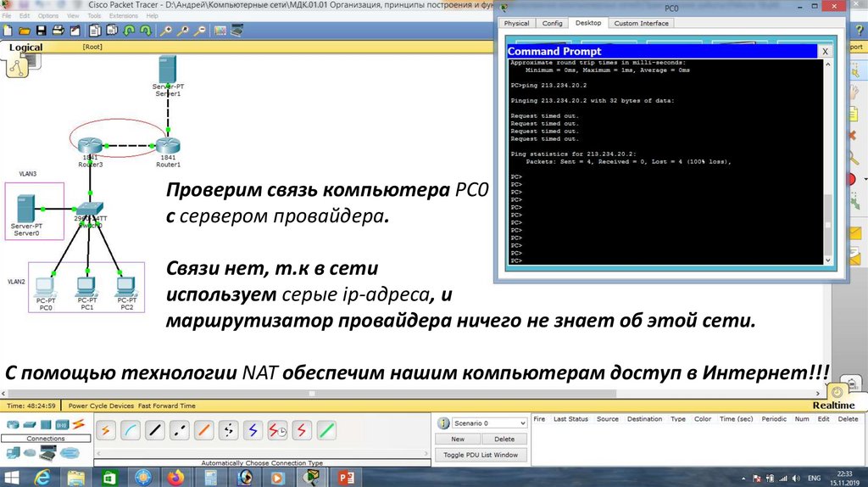Open the Windows Start button
This screenshot has width=868, height=487.
tap(11, 477)
